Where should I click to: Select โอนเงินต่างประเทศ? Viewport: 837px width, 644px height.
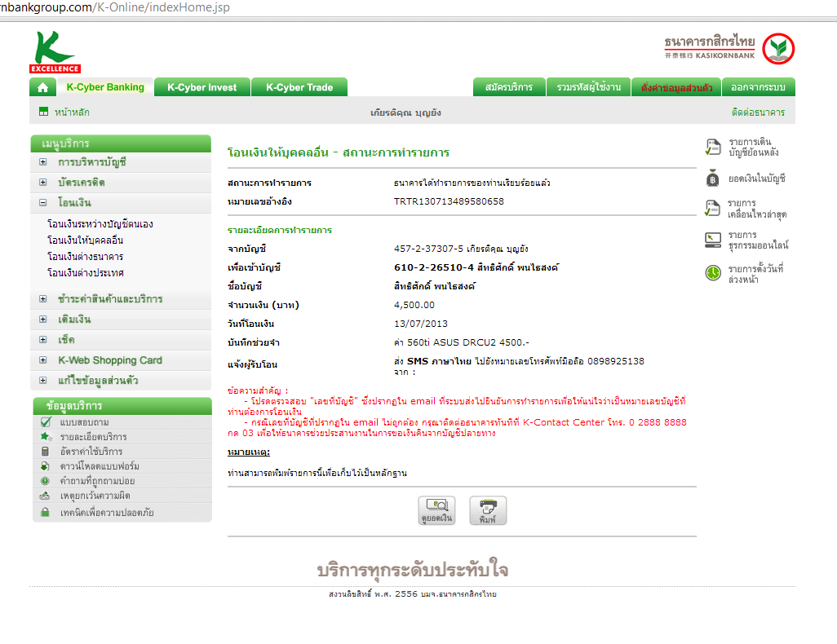pos(86,272)
